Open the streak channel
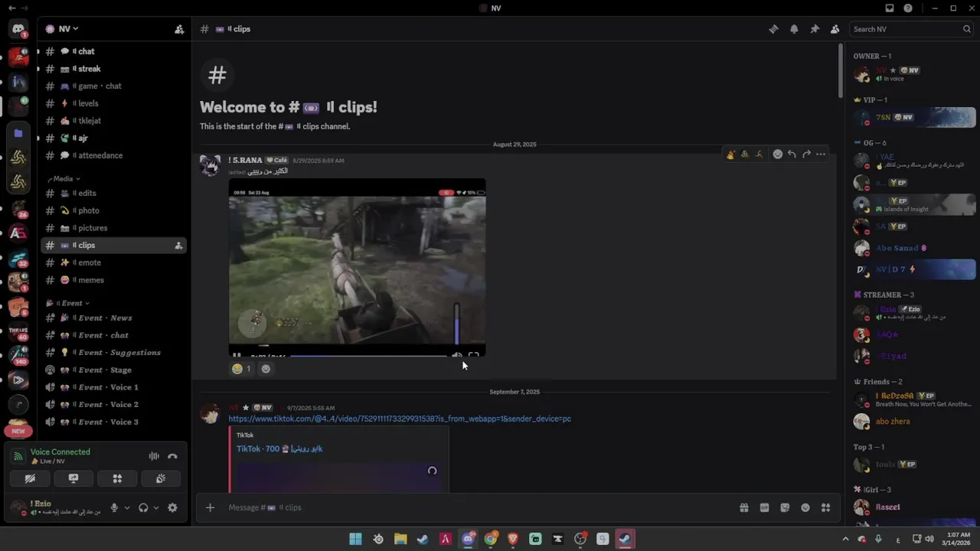Viewport: 980px width, 551px height. (113, 69)
